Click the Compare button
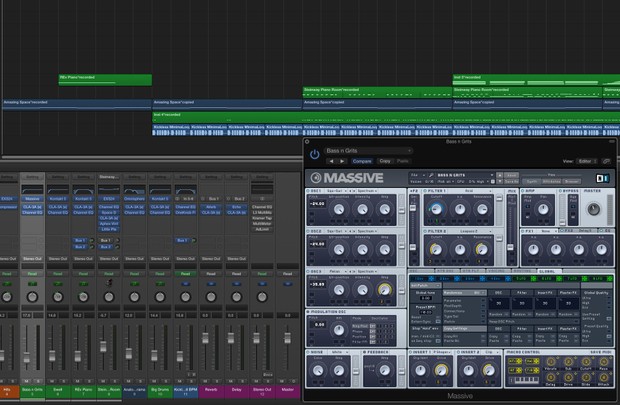The image size is (620, 405). 362,161
